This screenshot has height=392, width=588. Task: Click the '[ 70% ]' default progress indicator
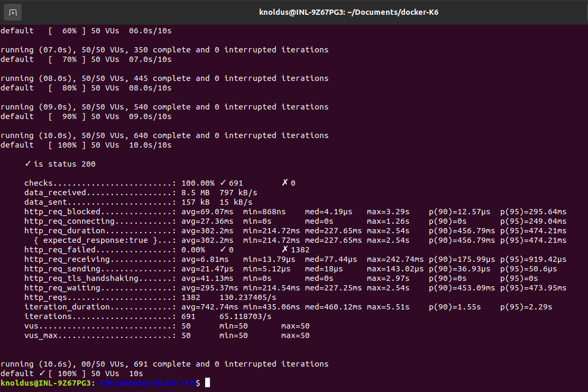pos(67,59)
